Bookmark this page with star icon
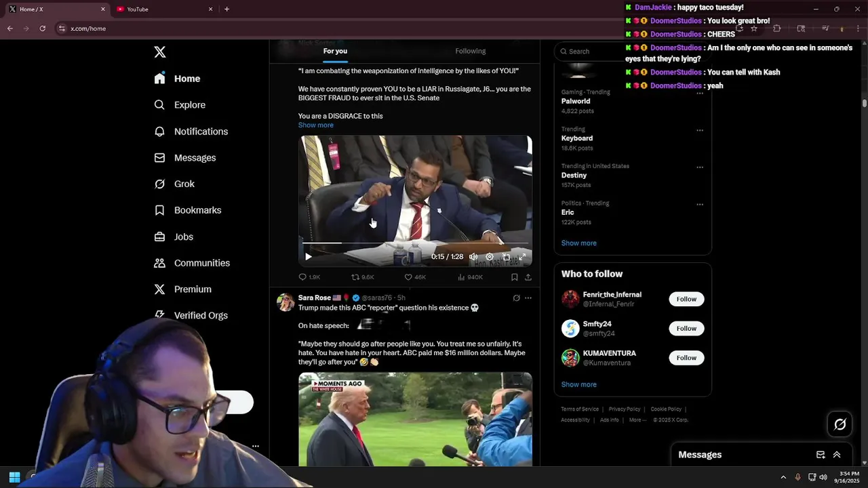868x488 pixels. click(753, 28)
